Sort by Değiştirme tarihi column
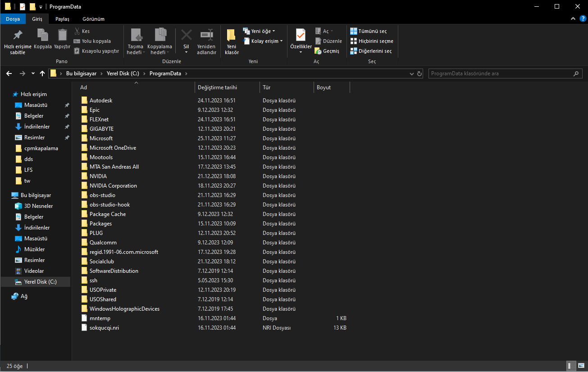Image resolution: width=588 pixels, height=372 pixels. pos(228,87)
